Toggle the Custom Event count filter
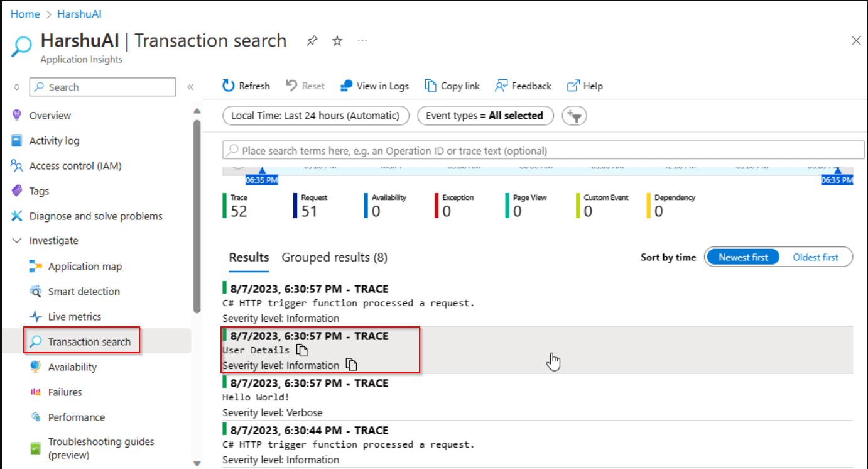868x469 pixels. (603, 206)
